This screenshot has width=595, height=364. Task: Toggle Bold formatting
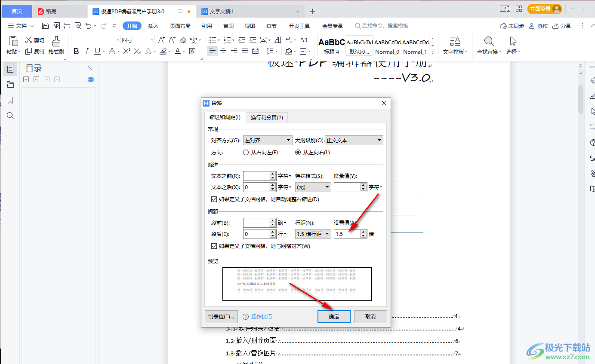(76, 52)
